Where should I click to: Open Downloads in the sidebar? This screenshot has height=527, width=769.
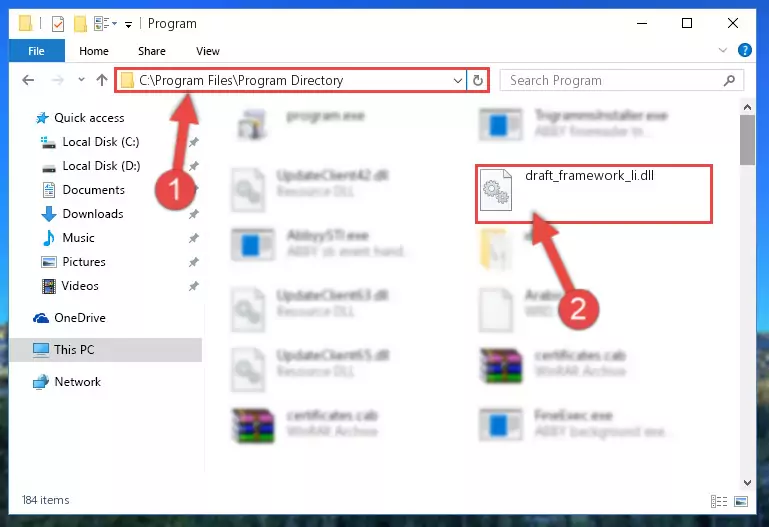93,214
